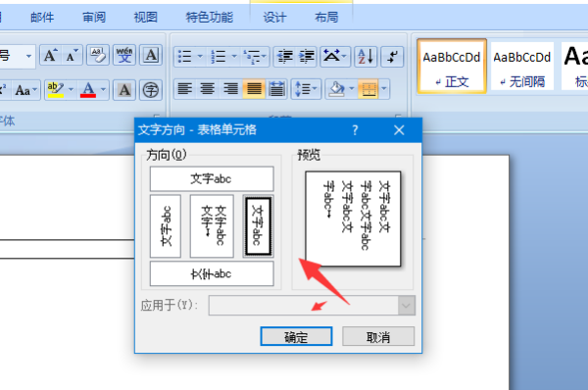Click the dialog help question mark
The height and width of the screenshot is (390, 588).
355,130
